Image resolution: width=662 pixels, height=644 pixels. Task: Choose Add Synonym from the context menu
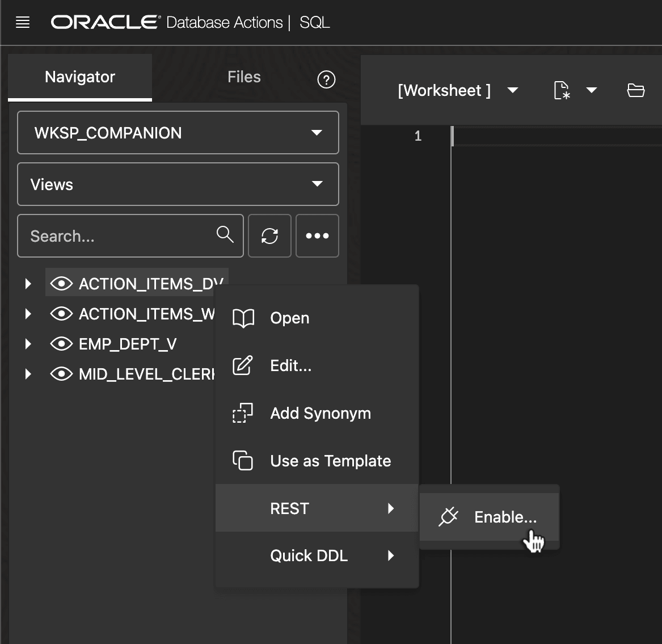pos(317,414)
